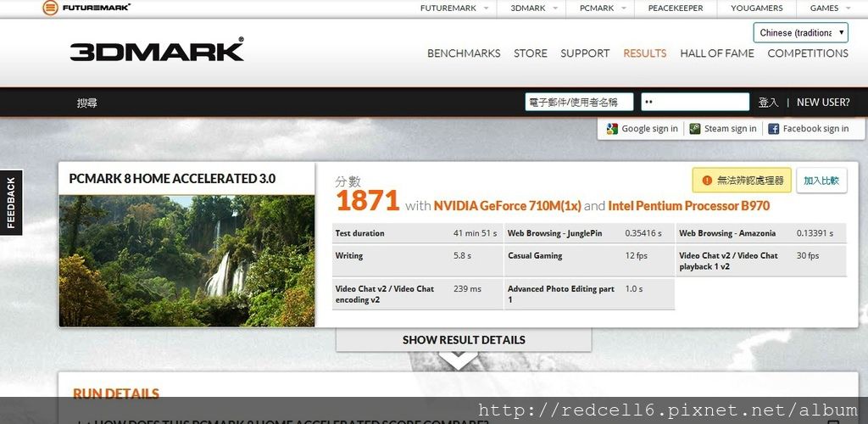Click the Steam sign in link text
This screenshot has height=424, width=868.
[x=730, y=129]
